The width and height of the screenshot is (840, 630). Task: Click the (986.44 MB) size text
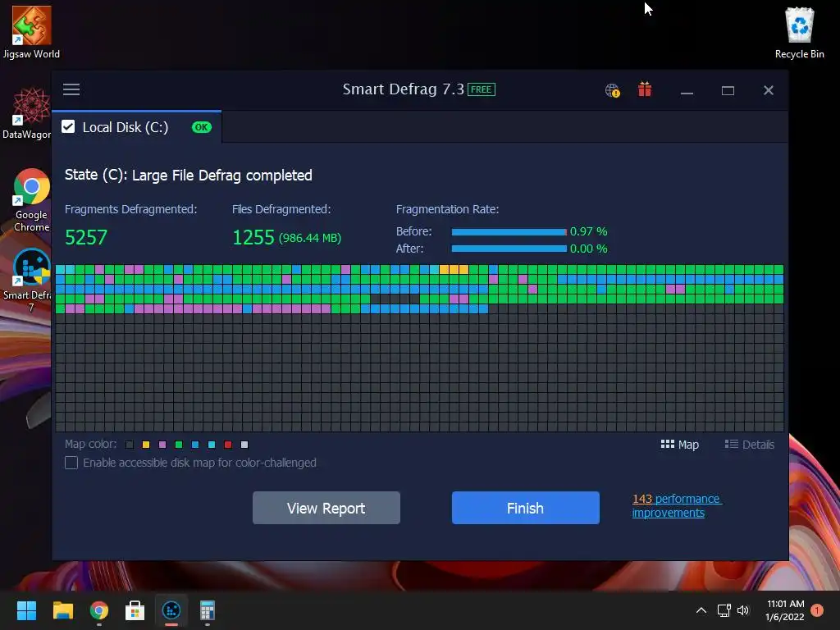click(x=310, y=238)
